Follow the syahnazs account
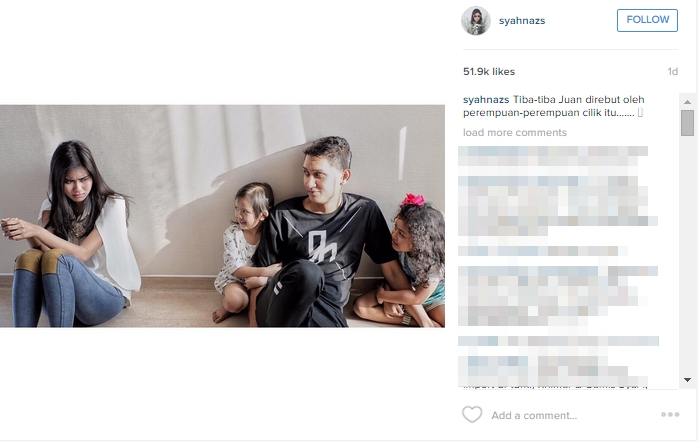This screenshot has height=442, width=699. [x=647, y=20]
